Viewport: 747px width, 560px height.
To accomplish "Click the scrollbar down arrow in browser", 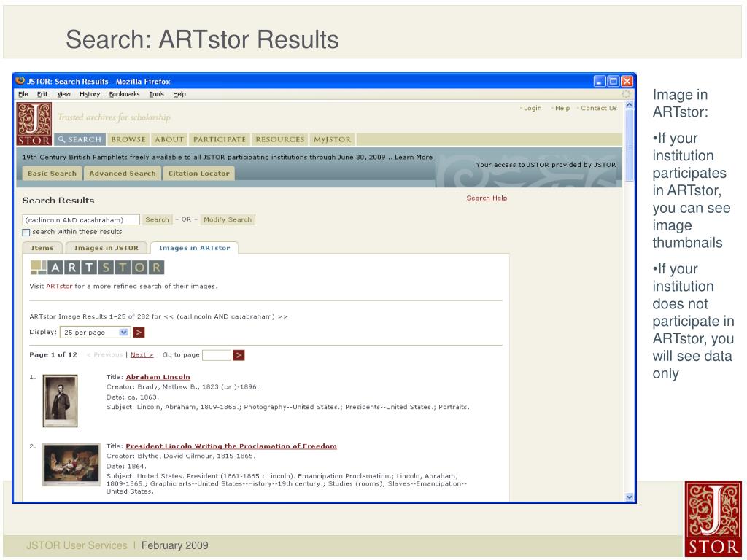I will click(630, 497).
